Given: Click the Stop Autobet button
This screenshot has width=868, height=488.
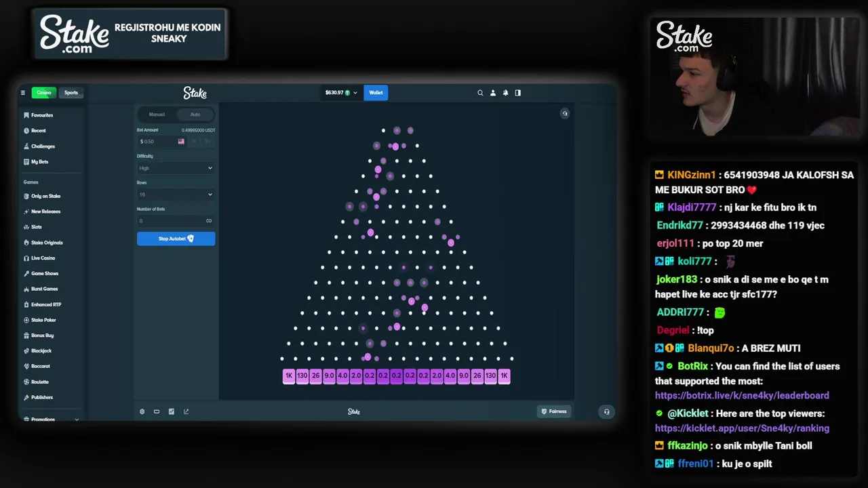Looking at the screenshot, I should 176,239.
